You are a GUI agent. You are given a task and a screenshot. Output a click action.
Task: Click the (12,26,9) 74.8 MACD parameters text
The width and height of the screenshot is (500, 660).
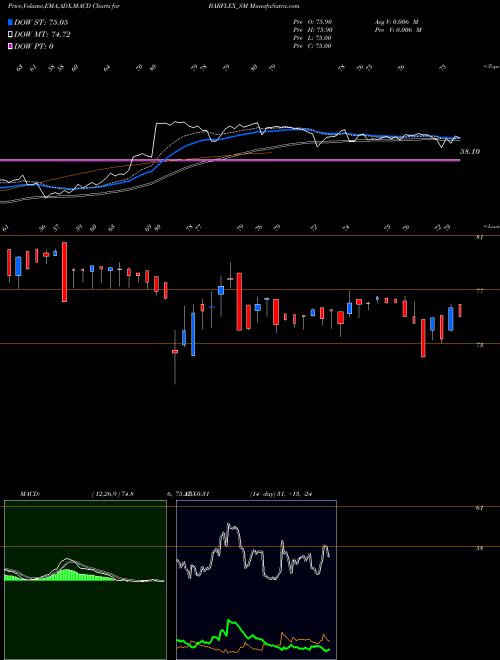(112, 494)
